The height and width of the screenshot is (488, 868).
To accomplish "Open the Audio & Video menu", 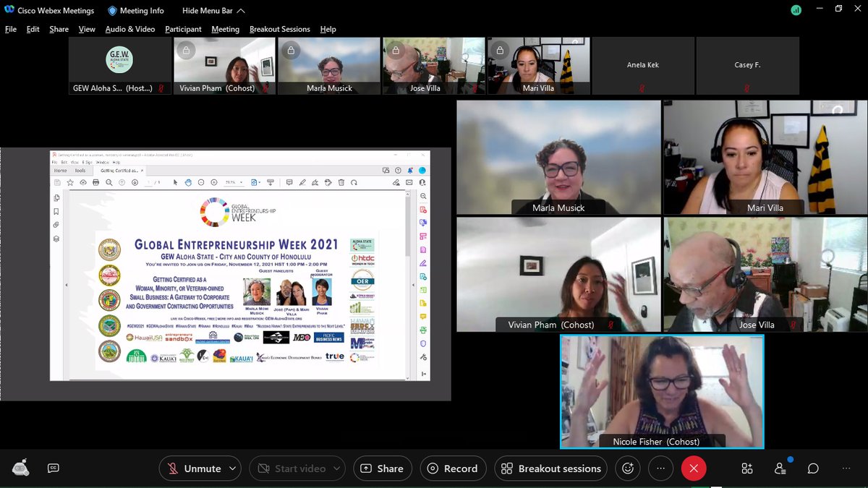I will (x=130, y=29).
